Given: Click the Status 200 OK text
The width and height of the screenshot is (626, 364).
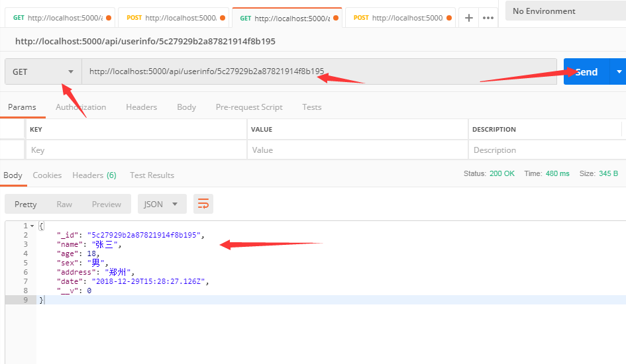Looking at the screenshot, I should [489, 174].
